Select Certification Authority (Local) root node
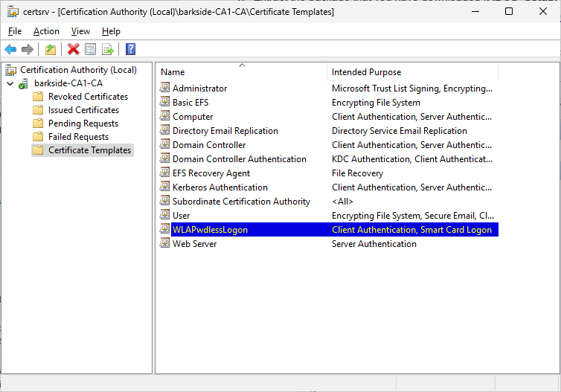The image size is (561, 392). coord(78,70)
